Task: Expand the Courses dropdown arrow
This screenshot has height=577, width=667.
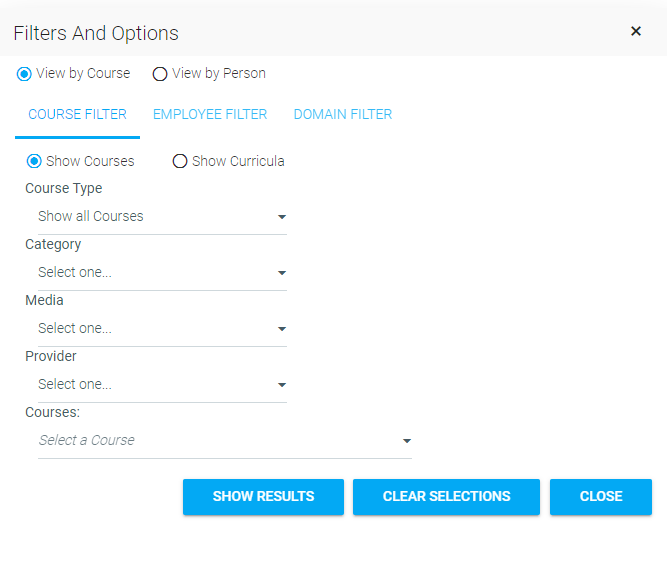Action: pos(407,441)
